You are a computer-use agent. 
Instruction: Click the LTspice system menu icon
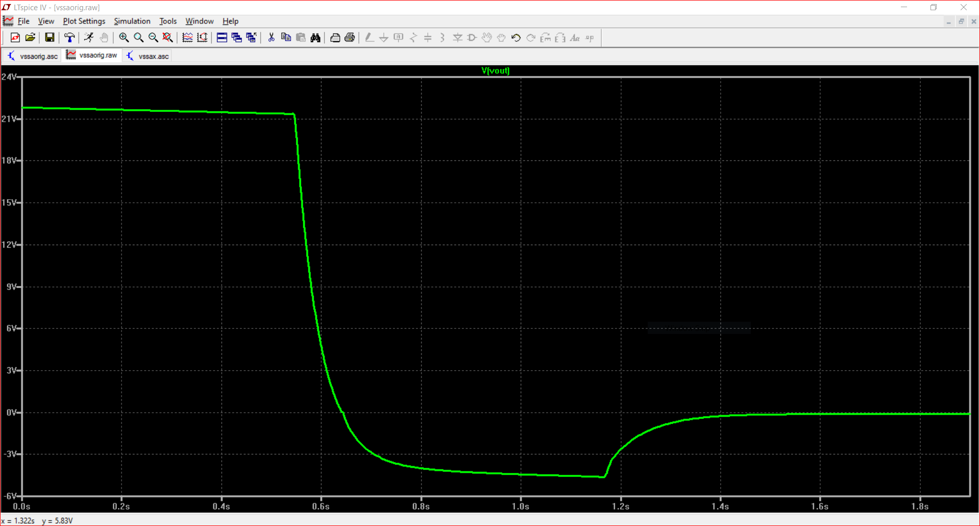tap(6, 7)
